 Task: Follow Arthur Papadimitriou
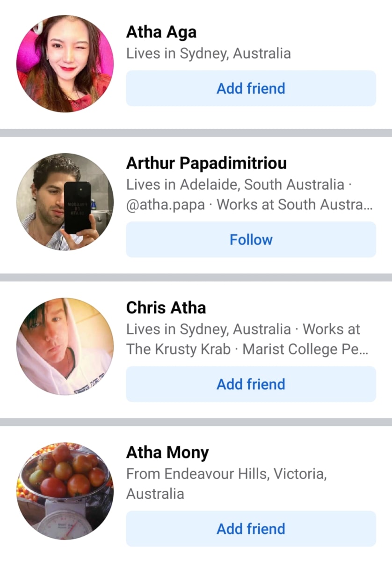(x=251, y=239)
